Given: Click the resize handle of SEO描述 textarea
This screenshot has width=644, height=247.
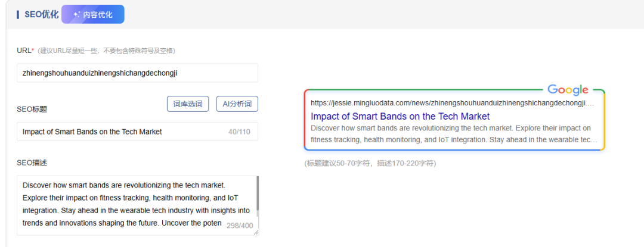Looking at the screenshot, I should tap(256, 232).
